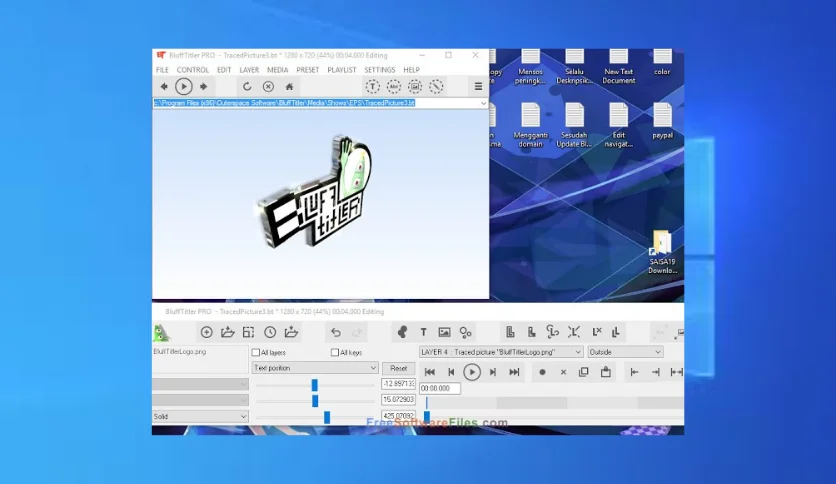Step to the previous key
Screen dimensions: 836x484
(x=451, y=372)
